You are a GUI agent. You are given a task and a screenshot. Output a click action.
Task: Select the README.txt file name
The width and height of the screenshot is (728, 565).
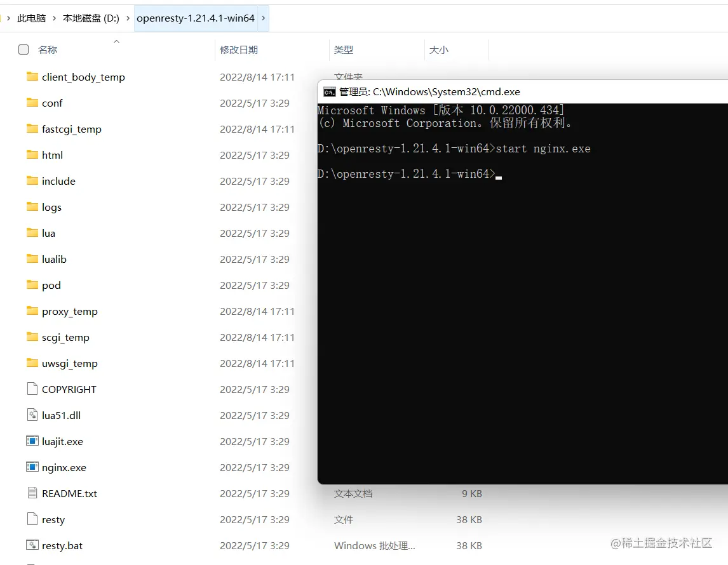(70, 493)
